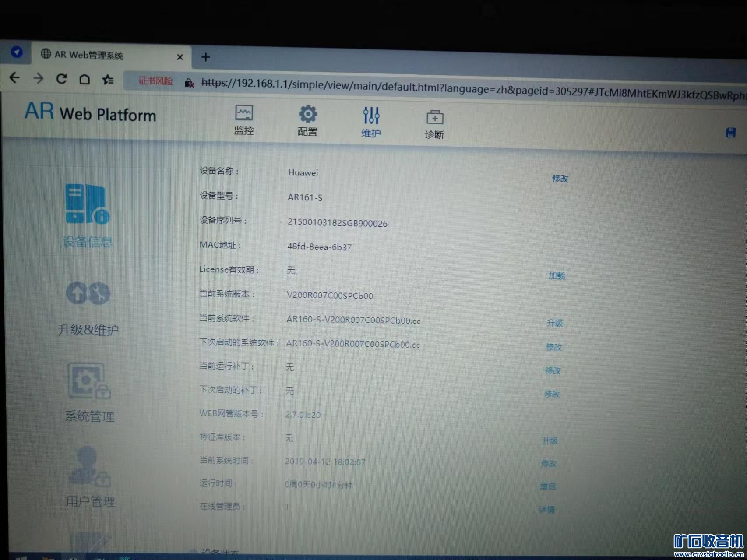Click the AR Web Platform logo
The width and height of the screenshot is (747, 560).
[90, 112]
